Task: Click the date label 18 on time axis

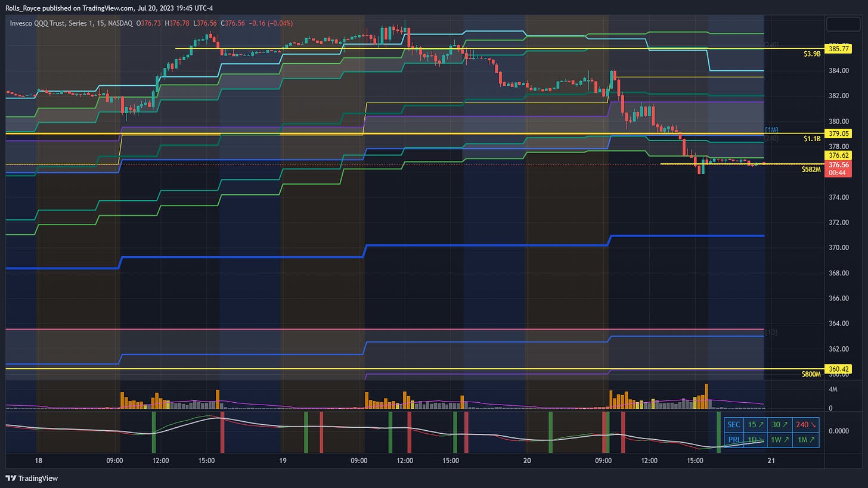Action: point(39,461)
